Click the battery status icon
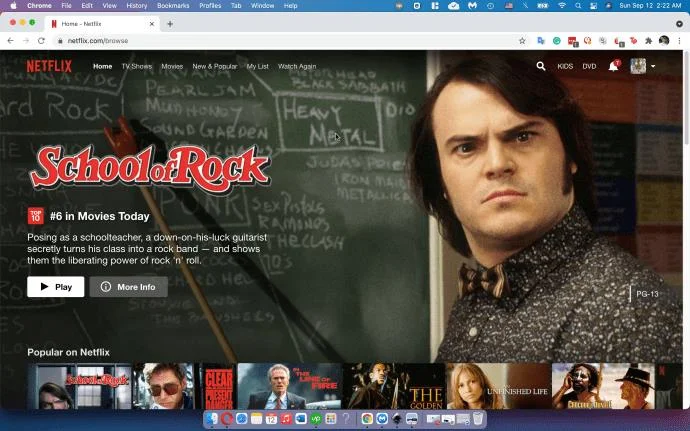The image size is (690, 431). [543, 6]
